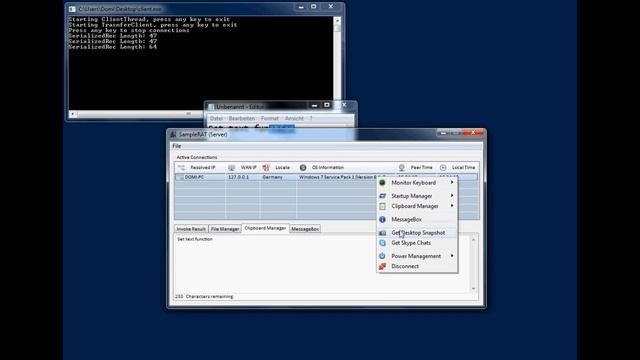The height and width of the screenshot is (360, 640).
Task: Click the blue MessageBox info icon
Action: [x=382, y=220]
